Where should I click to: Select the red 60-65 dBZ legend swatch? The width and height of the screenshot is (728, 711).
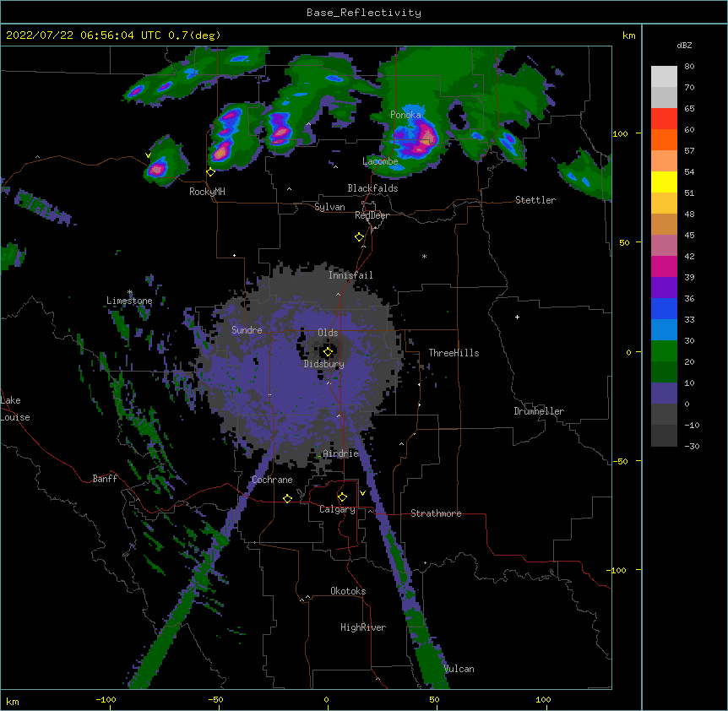[x=664, y=119]
